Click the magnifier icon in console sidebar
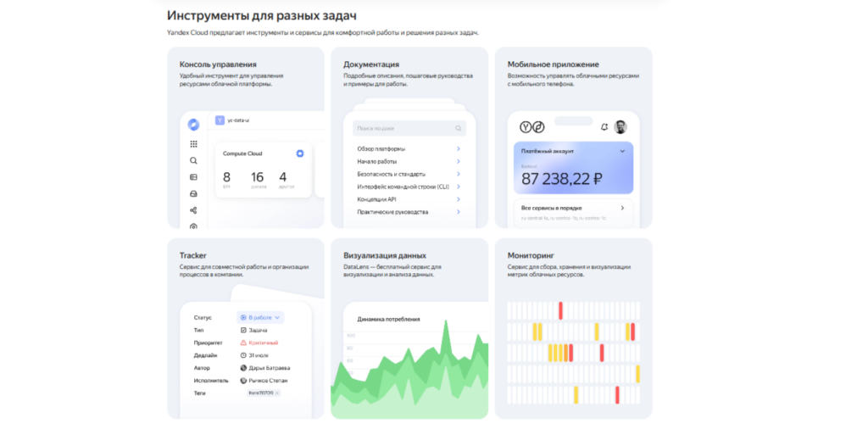The height and width of the screenshot is (446, 868). tap(193, 160)
